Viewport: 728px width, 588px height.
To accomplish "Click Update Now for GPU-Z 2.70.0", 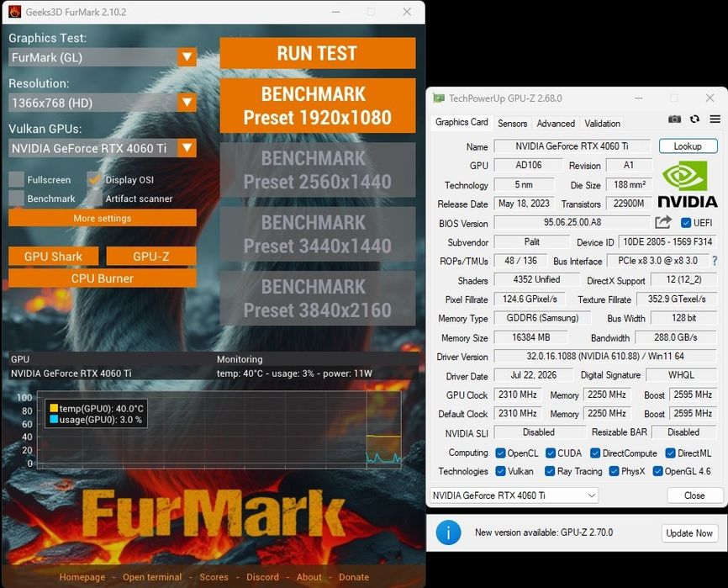I will (689, 533).
